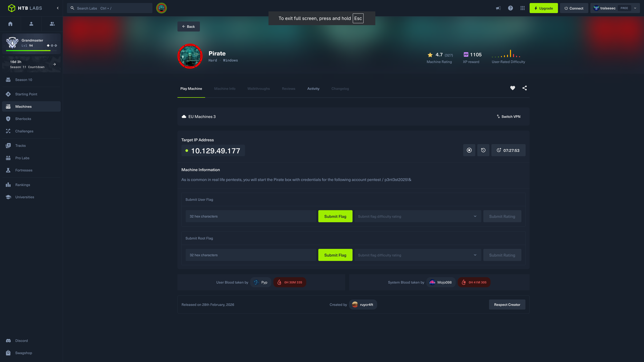Click the XP reward icon
This screenshot has height=362, width=644.
466,55
